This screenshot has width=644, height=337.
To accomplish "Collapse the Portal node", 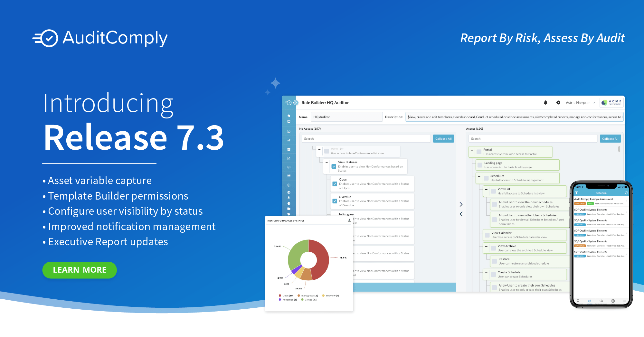I will tap(472, 150).
